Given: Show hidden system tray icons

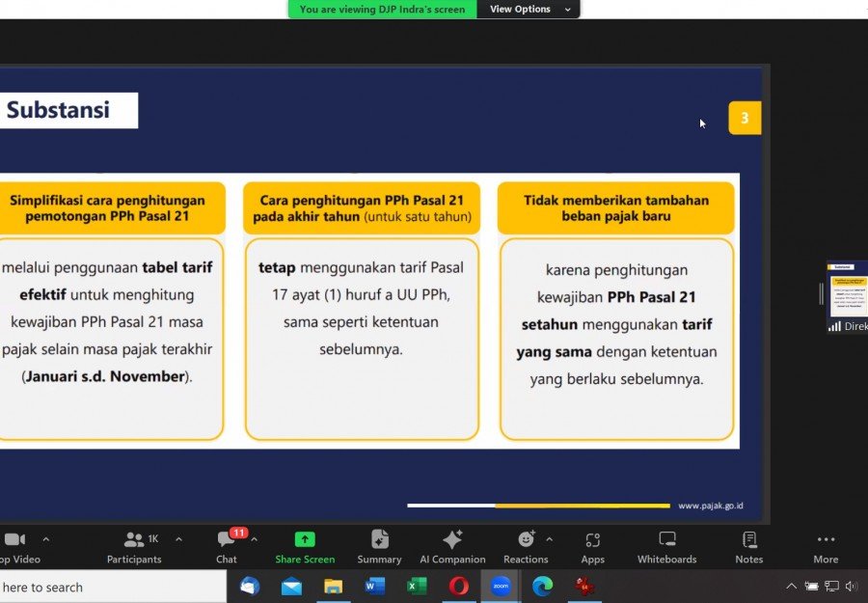Looking at the screenshot, I should click(791, 587).
